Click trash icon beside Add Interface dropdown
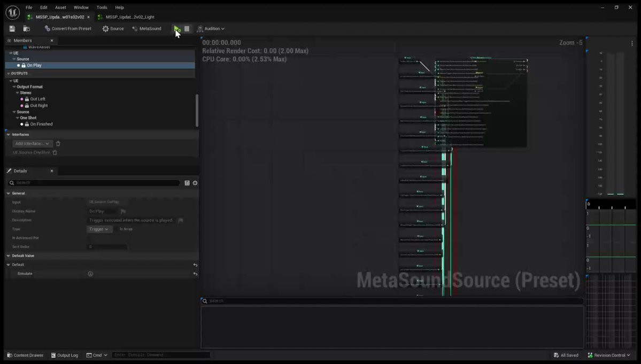Viewport: 641px width, 364px height. 58,144
